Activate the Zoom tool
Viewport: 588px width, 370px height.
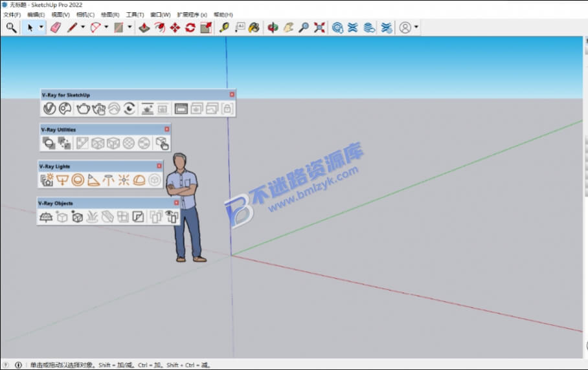pyautogui.click(x=304, y=27)
